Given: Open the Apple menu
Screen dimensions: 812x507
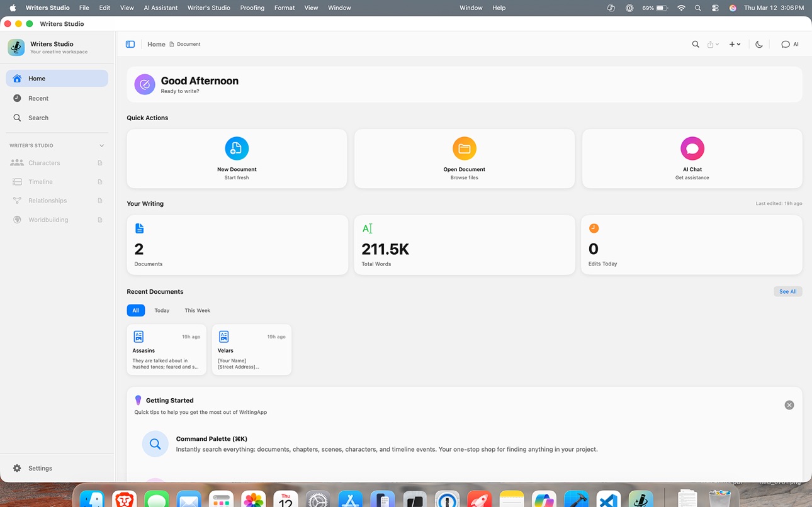Looking at the screenshot, I should point(13,8).
